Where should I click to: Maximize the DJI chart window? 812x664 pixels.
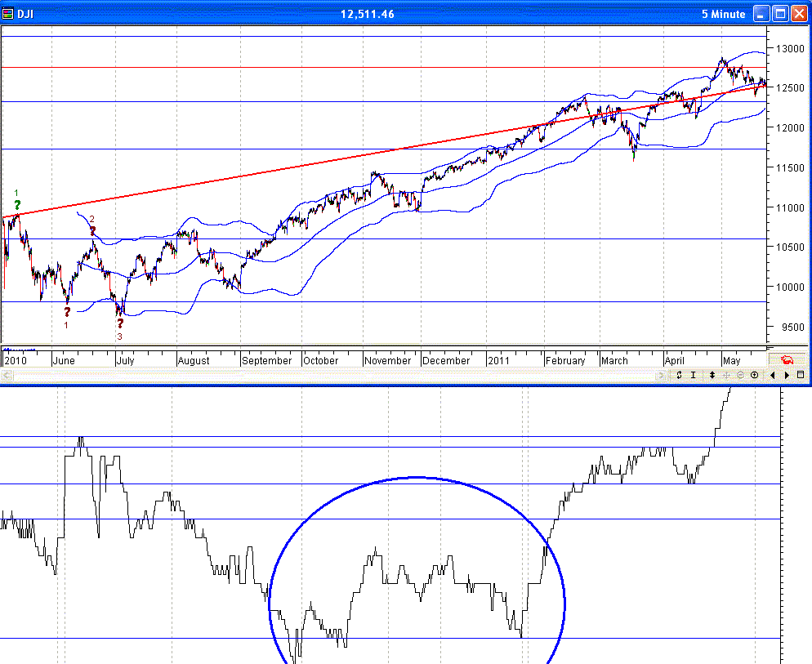780,13
